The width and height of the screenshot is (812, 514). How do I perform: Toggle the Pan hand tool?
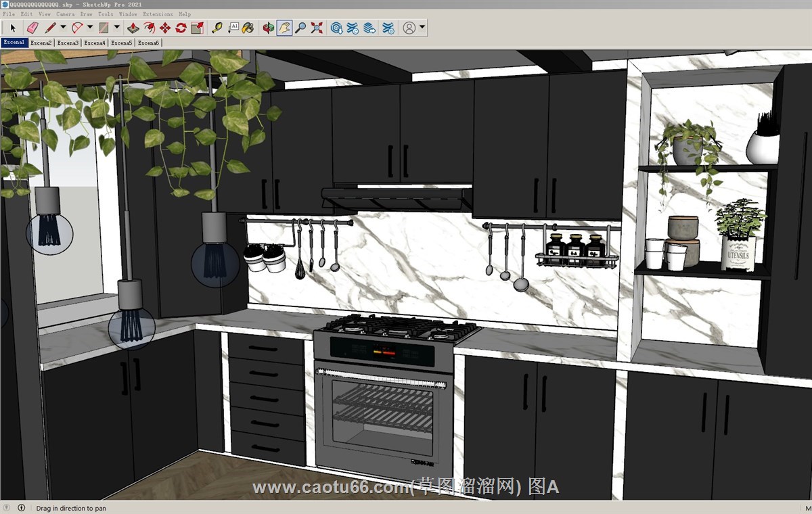click(x=284, y=28)
